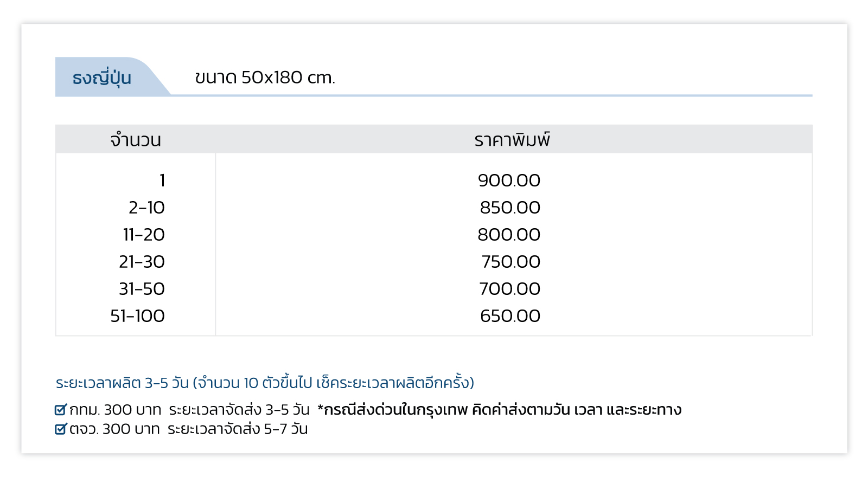Click the ราคาพิมพ์ column header

click(x=512, y=139)
